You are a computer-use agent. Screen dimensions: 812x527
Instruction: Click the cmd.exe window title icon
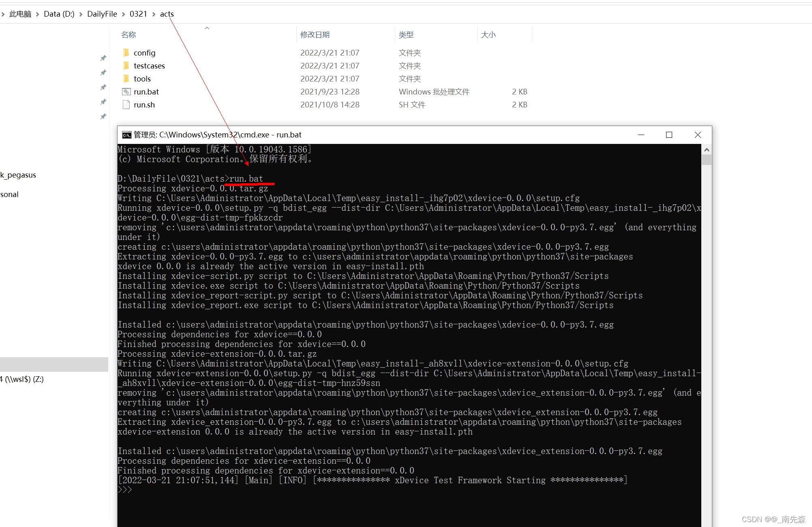[127, 135]
